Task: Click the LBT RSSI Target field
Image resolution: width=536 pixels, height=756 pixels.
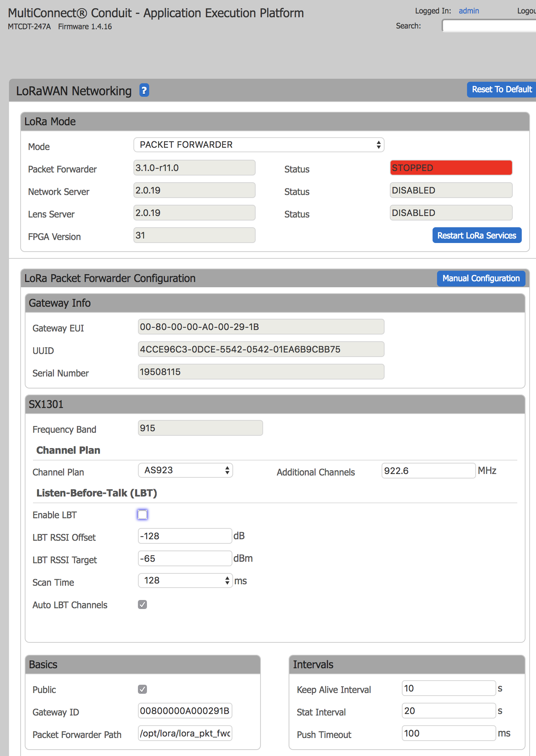Action: coord(185,558)
